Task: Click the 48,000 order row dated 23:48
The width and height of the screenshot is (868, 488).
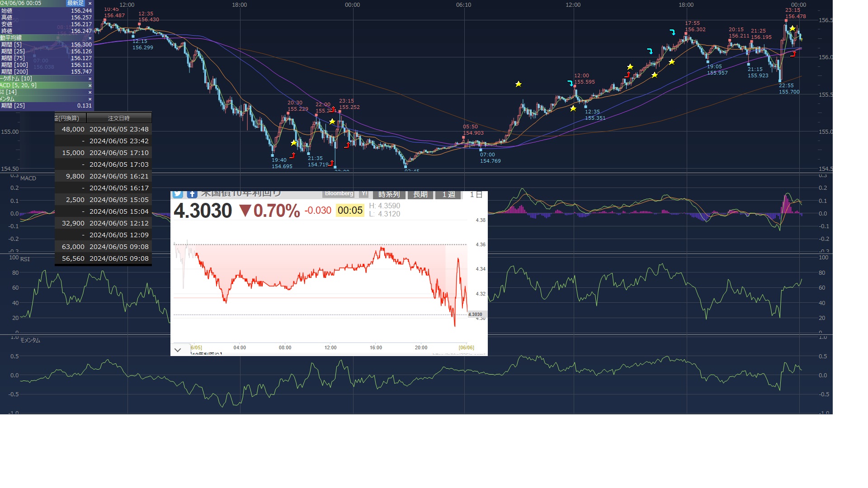Action: [x=103, y=129]
